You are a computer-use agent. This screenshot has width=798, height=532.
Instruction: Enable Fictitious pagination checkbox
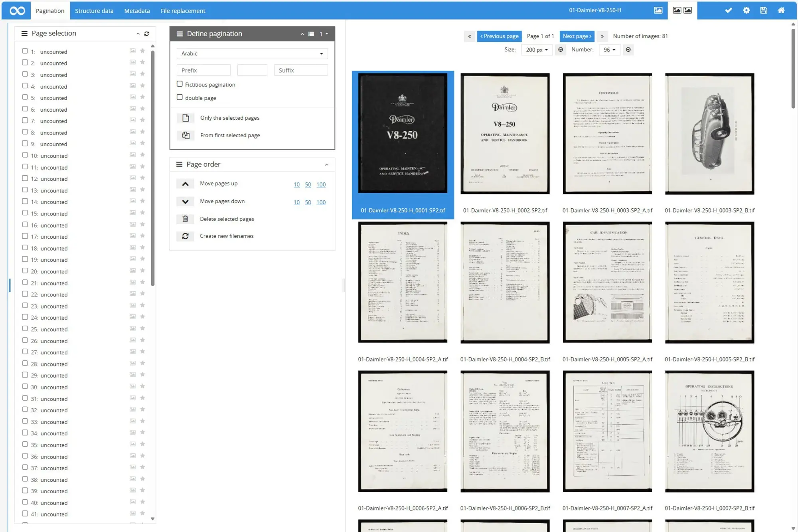coord(180,84)
